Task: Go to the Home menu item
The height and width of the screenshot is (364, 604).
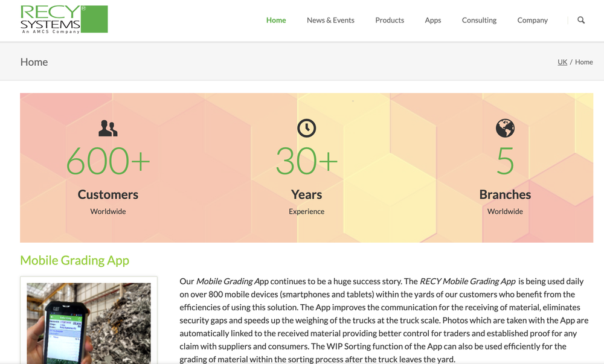Action: coord(276,21)
